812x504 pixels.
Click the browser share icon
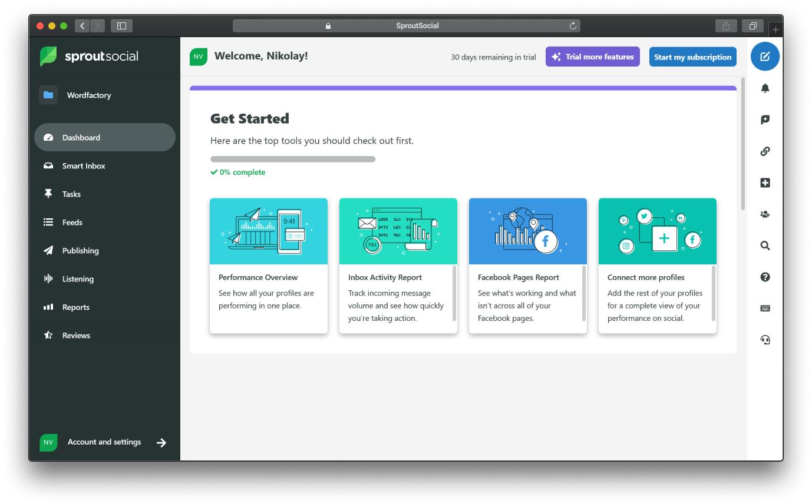click(x=726, y=26)
